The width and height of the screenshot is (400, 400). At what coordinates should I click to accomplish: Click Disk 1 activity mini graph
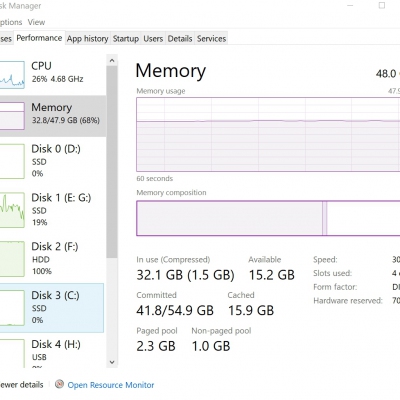click(x=12, y=210)
